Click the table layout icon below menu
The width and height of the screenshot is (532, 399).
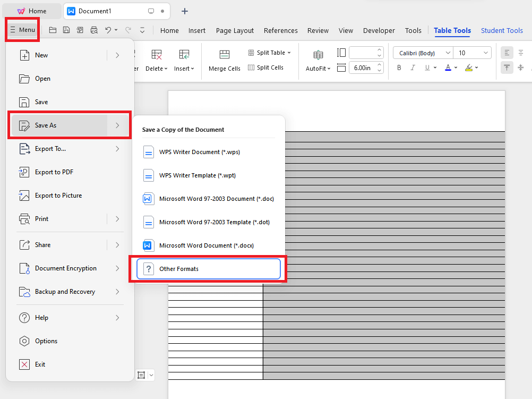(141, 375)
